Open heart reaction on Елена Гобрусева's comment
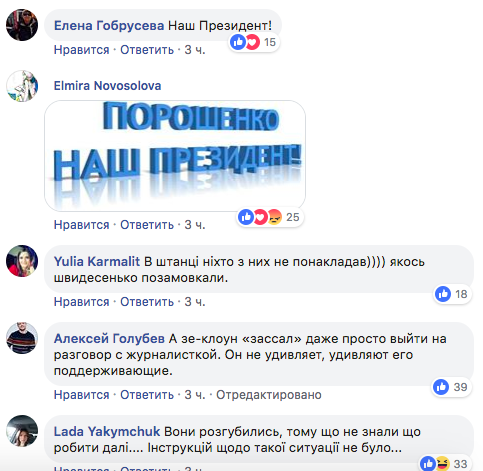The height and width of the screenshot is (471, 483). click(252, 42)
